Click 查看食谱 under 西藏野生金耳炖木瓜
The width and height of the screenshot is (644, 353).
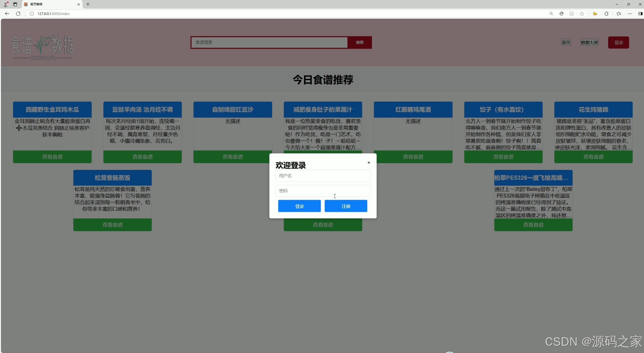52,157
